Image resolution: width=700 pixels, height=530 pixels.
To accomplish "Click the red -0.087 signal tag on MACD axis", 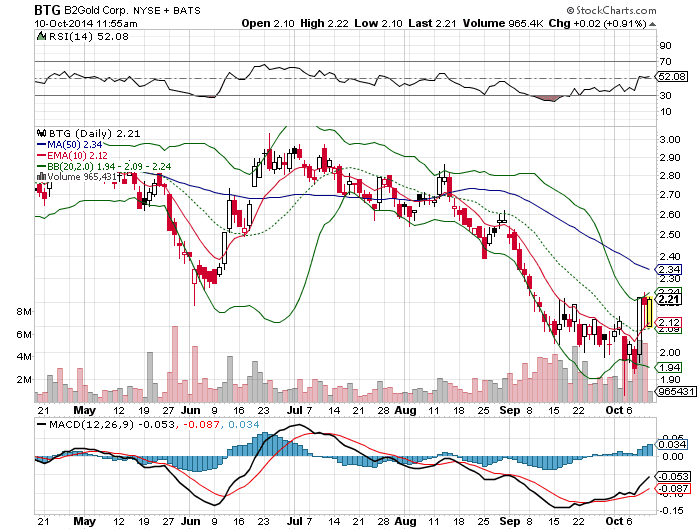I will (674, 488).
